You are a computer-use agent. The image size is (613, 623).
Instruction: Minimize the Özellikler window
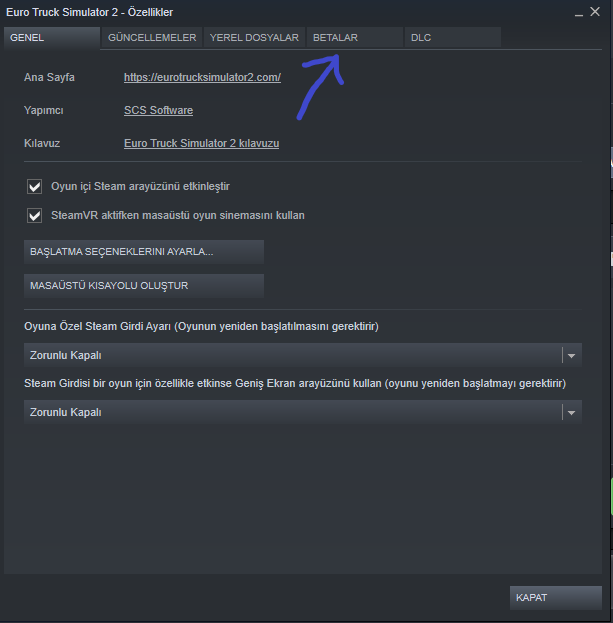[579, 13]
